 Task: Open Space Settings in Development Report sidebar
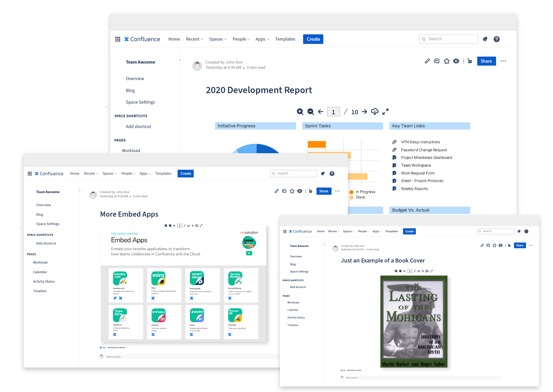pyautogui.click(x=140, y=102)
